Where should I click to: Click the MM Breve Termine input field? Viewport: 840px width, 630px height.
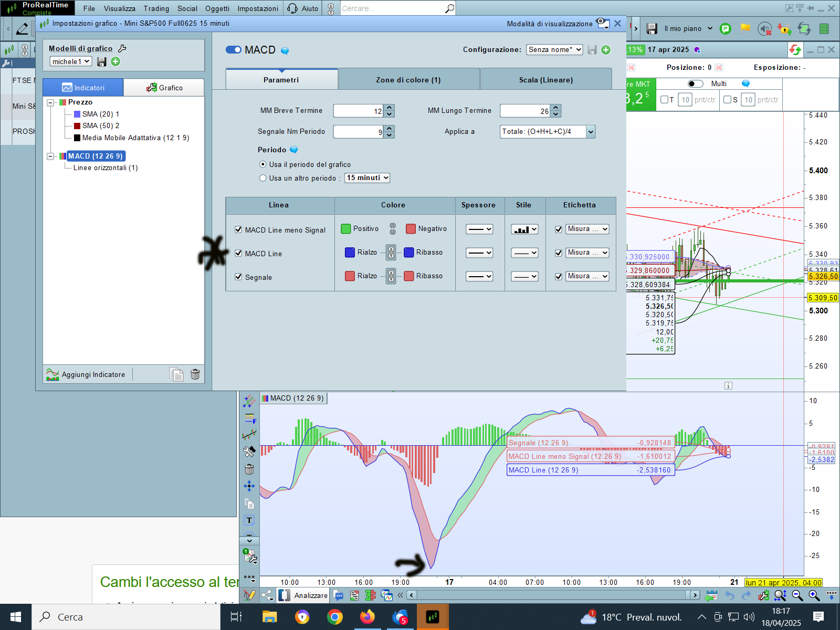tap(359, 111)
